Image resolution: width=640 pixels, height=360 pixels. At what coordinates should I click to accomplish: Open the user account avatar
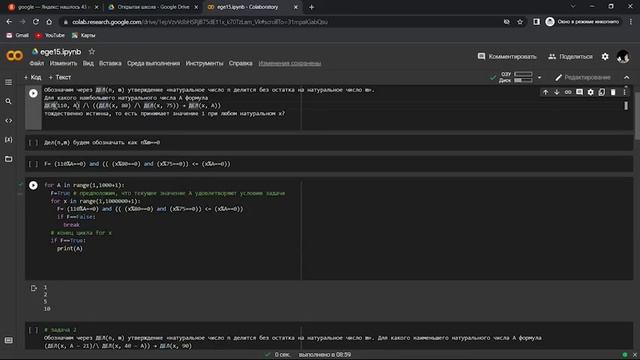click(x=623, y=57)
